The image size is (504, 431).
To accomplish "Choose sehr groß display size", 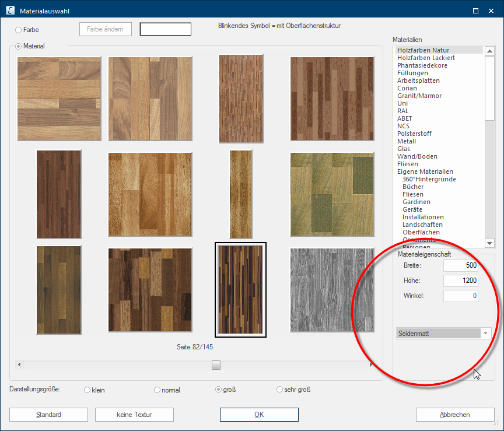I will coord(279,390).
